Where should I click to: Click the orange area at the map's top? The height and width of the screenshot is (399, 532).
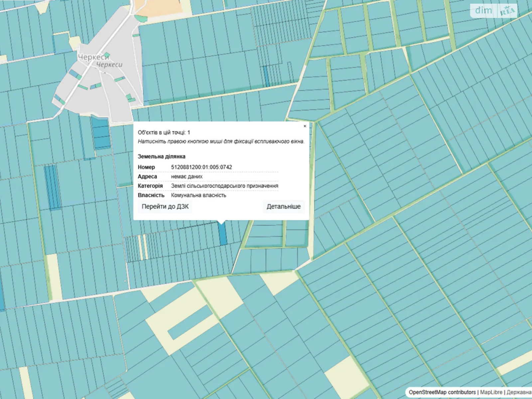pyautogui.click(x=160, y=7)
